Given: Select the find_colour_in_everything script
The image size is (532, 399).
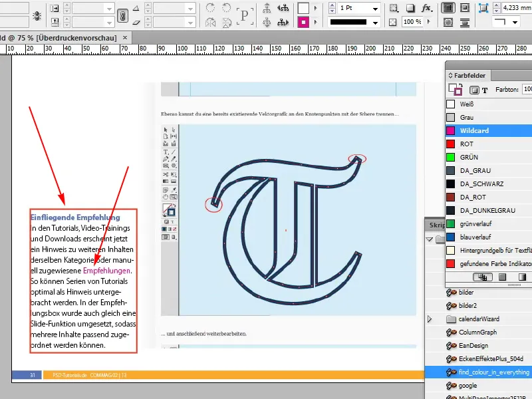Looking at the screenshot, I should pyautogui.click(x=494, y=372).
